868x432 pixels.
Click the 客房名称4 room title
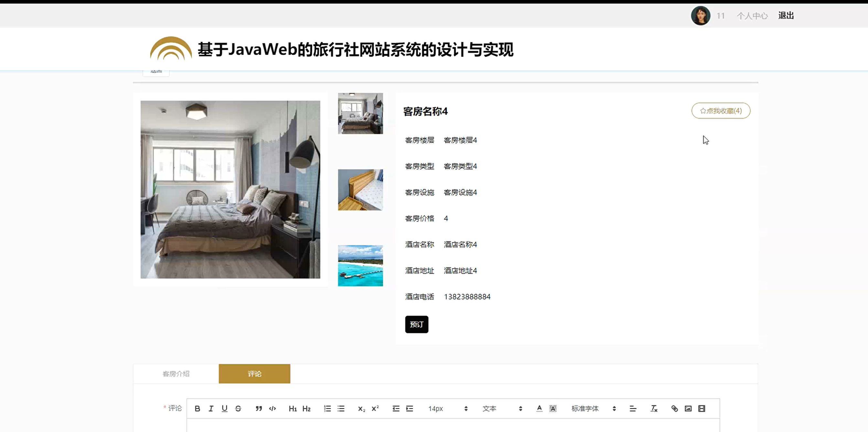click(425, 111)
